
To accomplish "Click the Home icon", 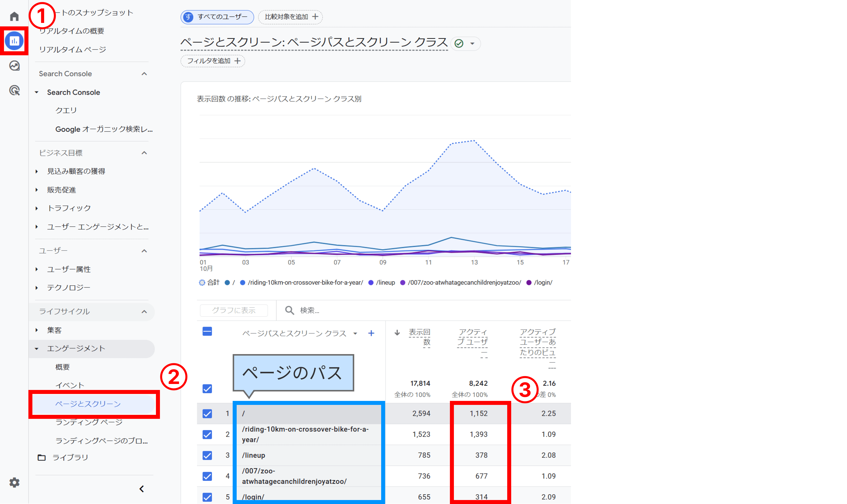I will pos(14,16).
